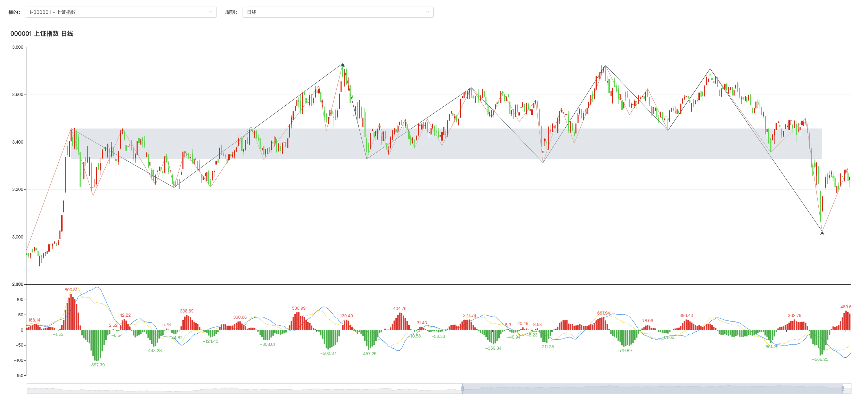Open the 周期 dropdown showing 日线

tap(337, 12)
